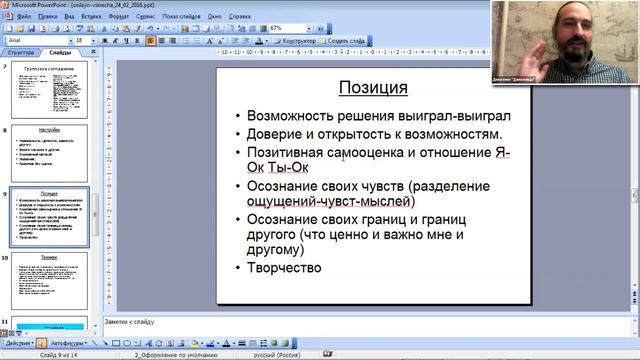
Task: Click the arrow style icon
Action: tap(263, 343)
